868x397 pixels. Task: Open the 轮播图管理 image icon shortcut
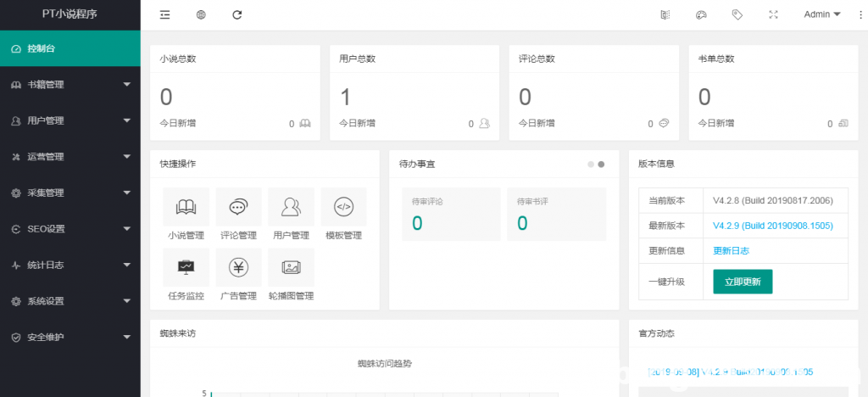(x=291, y=268)
